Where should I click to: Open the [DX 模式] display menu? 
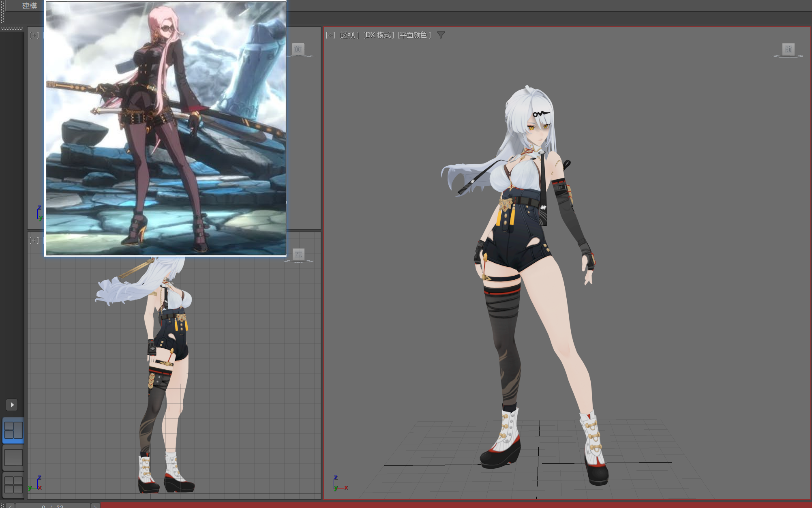(379, 35)
